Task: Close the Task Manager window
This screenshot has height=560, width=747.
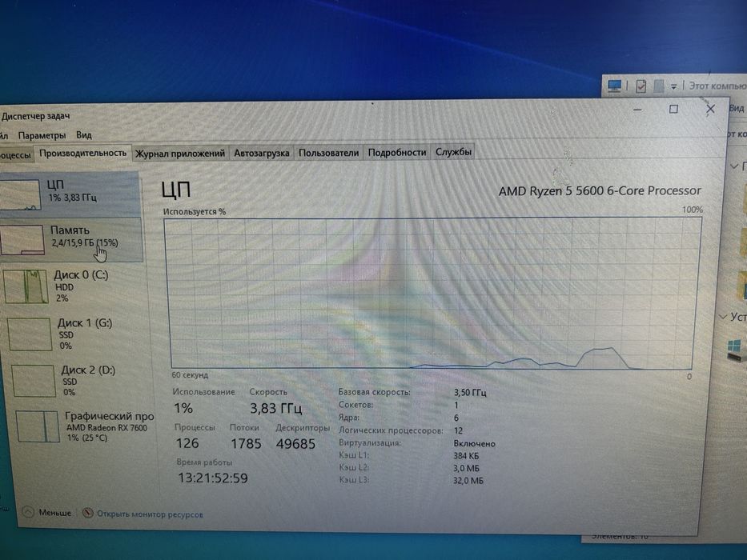Action: (710, 109)
